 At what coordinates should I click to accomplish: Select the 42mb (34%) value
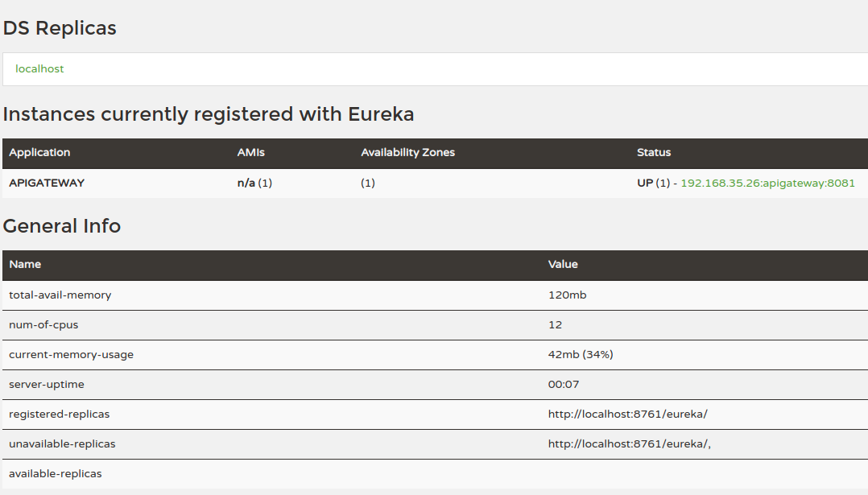580,355
